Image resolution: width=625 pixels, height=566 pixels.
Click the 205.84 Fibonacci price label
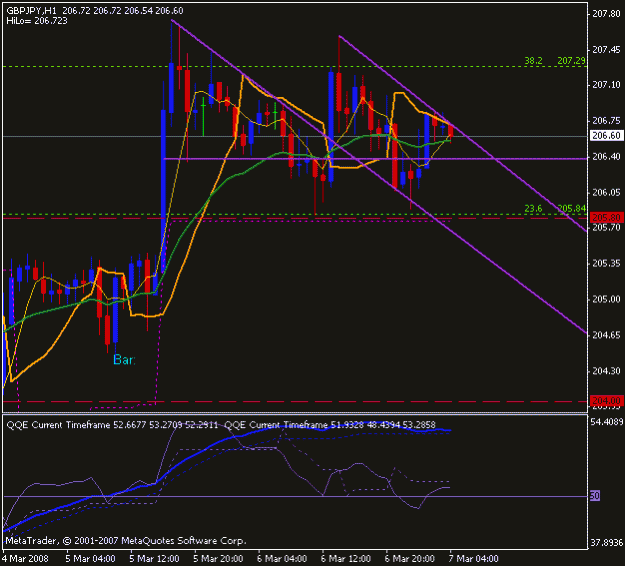571,208
